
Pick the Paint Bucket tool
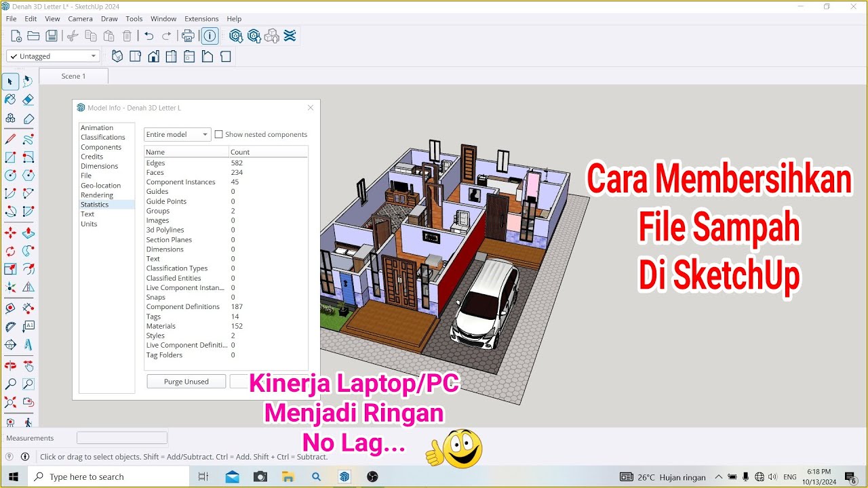[10, 100]
